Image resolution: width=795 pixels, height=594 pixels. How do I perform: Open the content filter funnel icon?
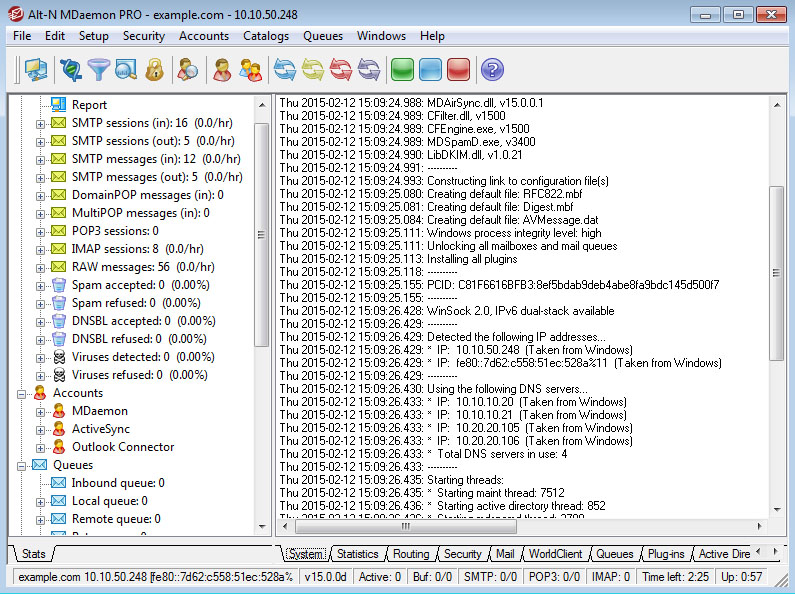(x=98, y=70)
